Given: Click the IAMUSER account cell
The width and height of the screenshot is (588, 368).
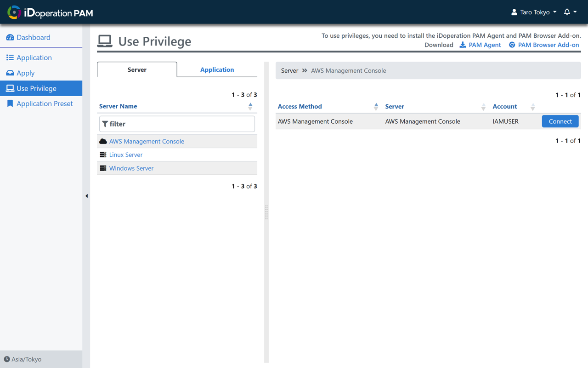Looking at the screenshot, I should [x=505, y=121].
